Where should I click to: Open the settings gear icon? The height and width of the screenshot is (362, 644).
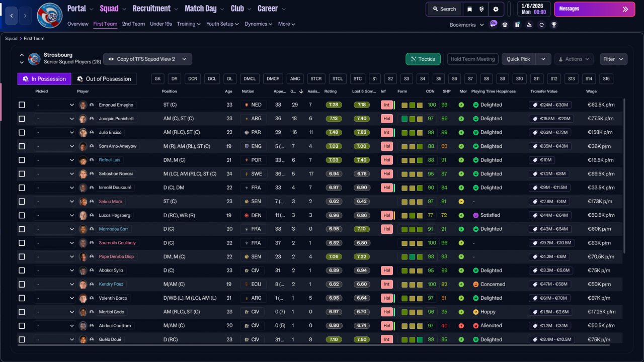click(496, 9)
